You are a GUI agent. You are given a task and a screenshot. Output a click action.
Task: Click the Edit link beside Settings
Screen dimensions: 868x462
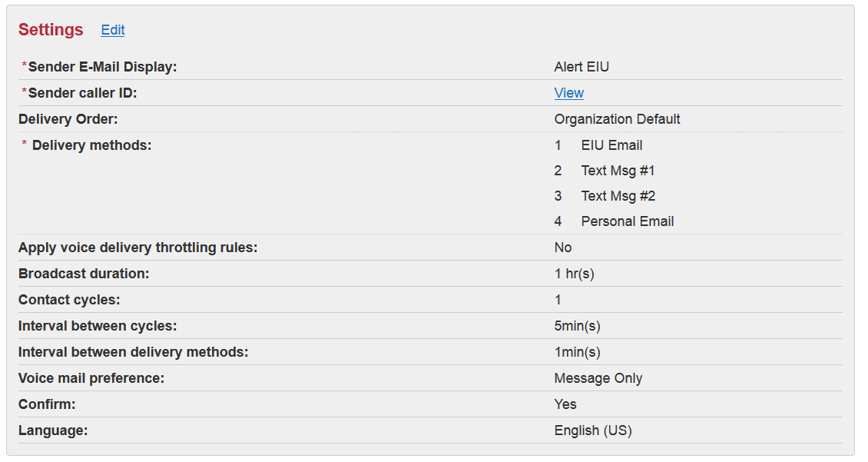(x=113, y=30)
